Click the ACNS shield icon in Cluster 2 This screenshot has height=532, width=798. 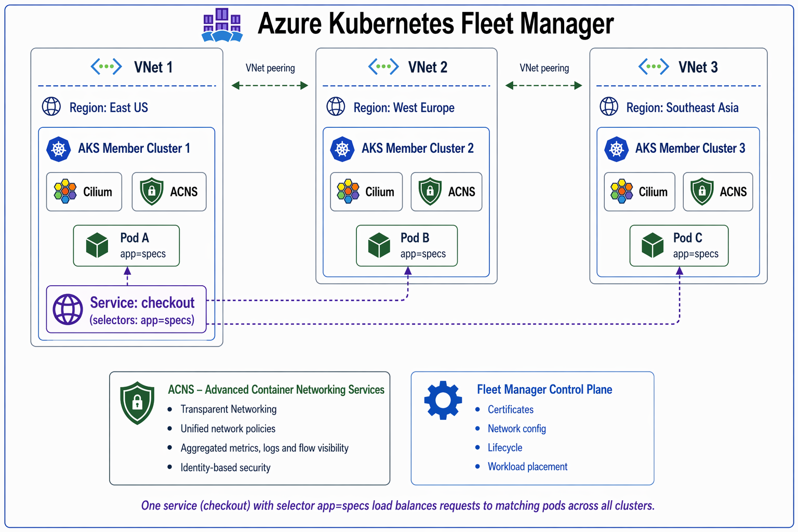pos(430,192)
